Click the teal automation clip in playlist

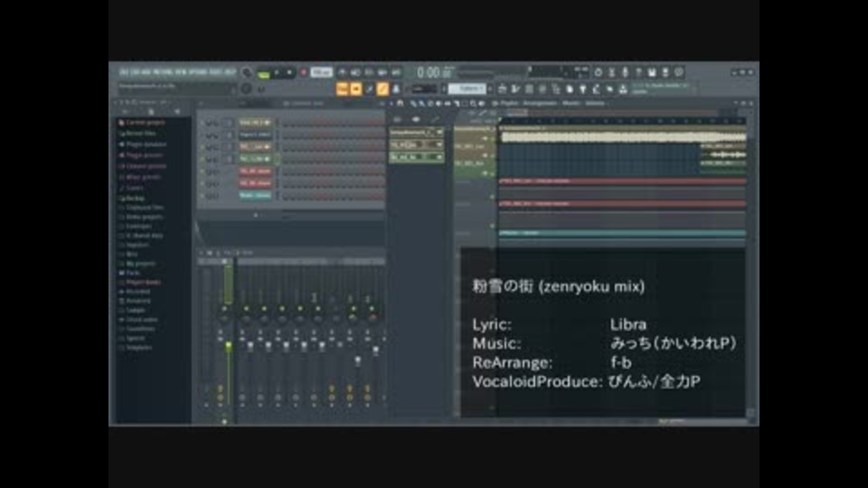(x=622, y=233)
